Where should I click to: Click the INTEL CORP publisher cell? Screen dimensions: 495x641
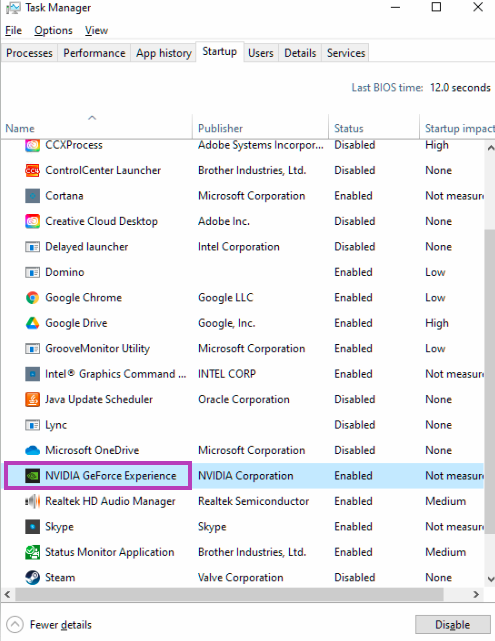pyautogui.click(x=227, y=374)
